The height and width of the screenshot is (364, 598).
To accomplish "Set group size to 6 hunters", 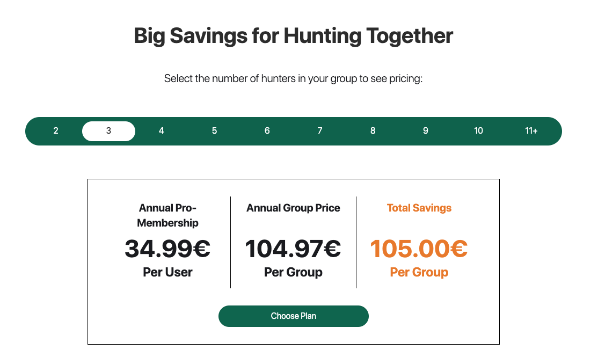I will pyautogui.click(x=267, y=131).
